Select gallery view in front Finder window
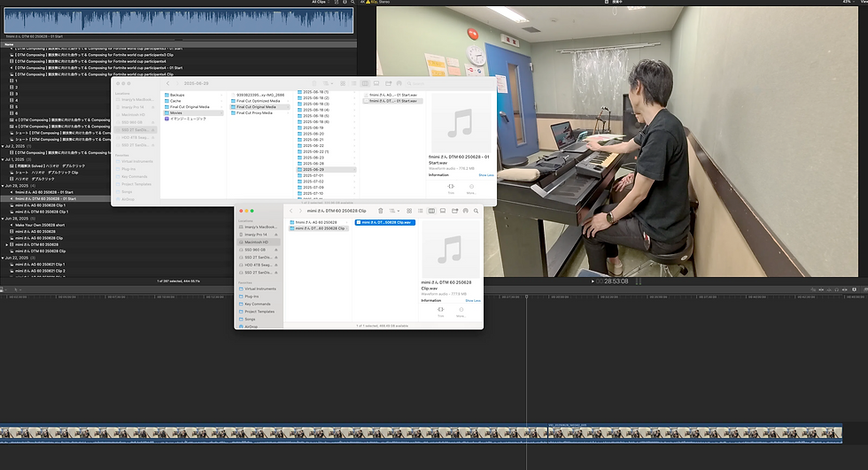Image resolution: width=868 pixels, height=470 pixels. (443, 211)
